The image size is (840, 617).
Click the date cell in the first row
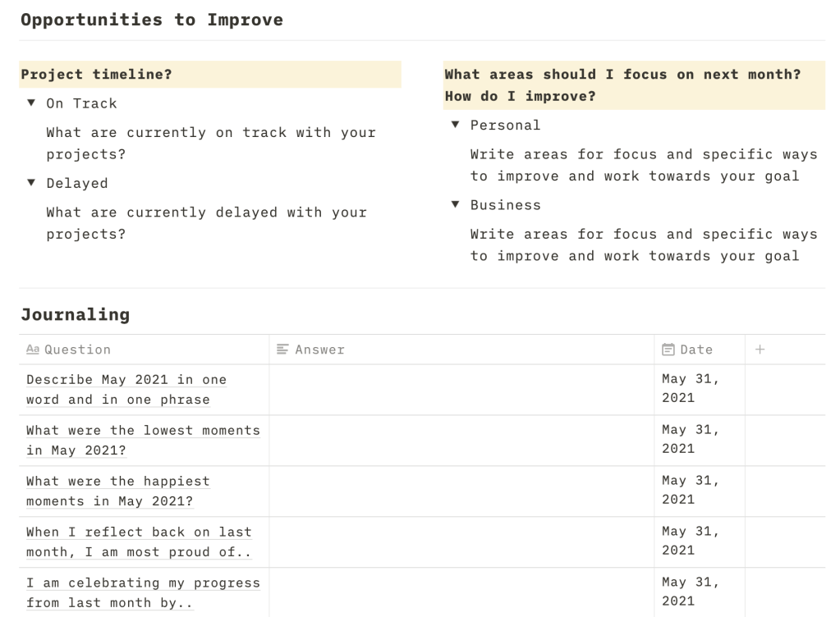699,390
